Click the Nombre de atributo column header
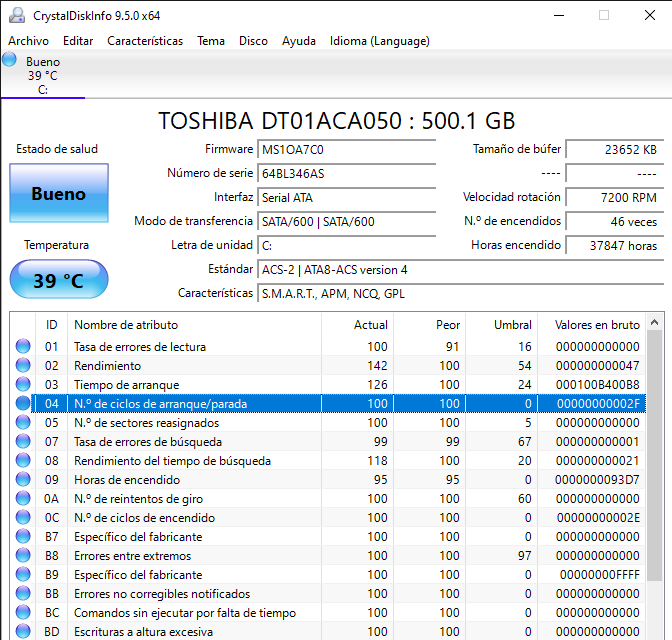672x640 pixels. point(126,325)
